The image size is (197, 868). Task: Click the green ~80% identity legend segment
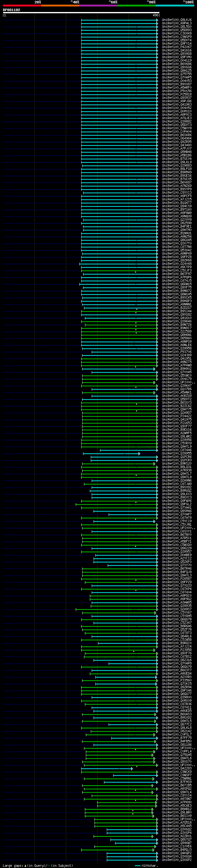(137, 6)
